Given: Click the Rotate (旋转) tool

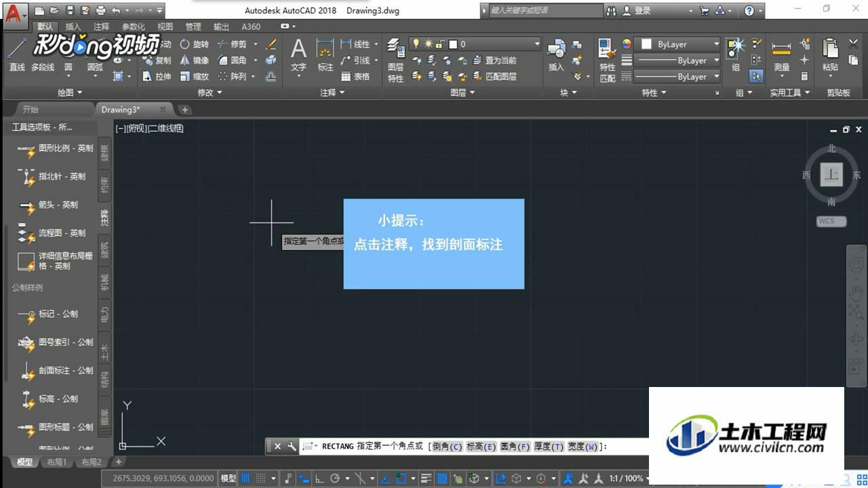Looking at the screenshot, I should click(194, 44).
